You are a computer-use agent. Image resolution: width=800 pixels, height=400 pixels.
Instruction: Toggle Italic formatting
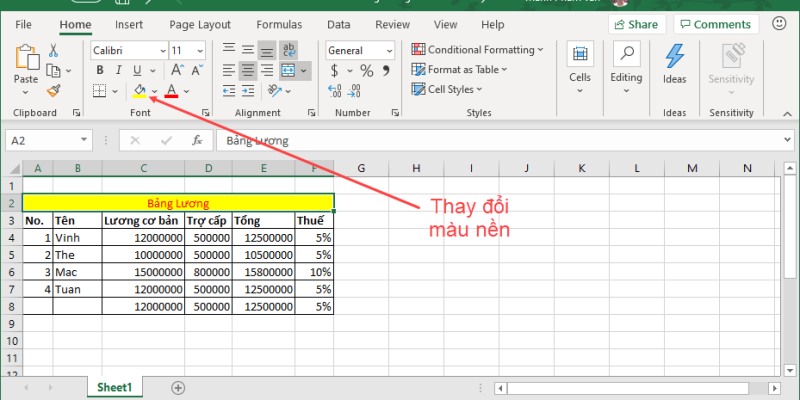coord(119,70)
